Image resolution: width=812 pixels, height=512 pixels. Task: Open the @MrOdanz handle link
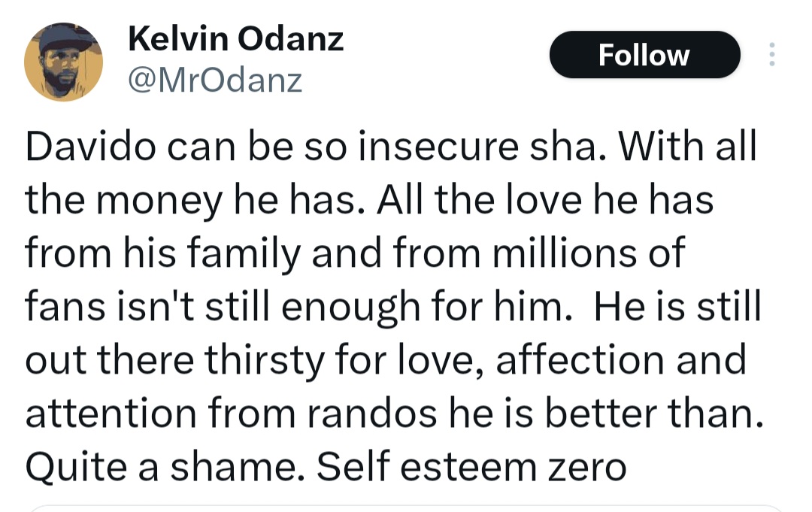[215, 79]
